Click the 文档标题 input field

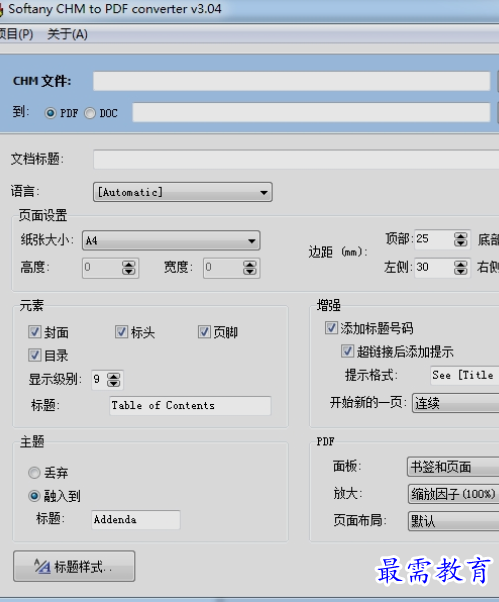[296, 159]
